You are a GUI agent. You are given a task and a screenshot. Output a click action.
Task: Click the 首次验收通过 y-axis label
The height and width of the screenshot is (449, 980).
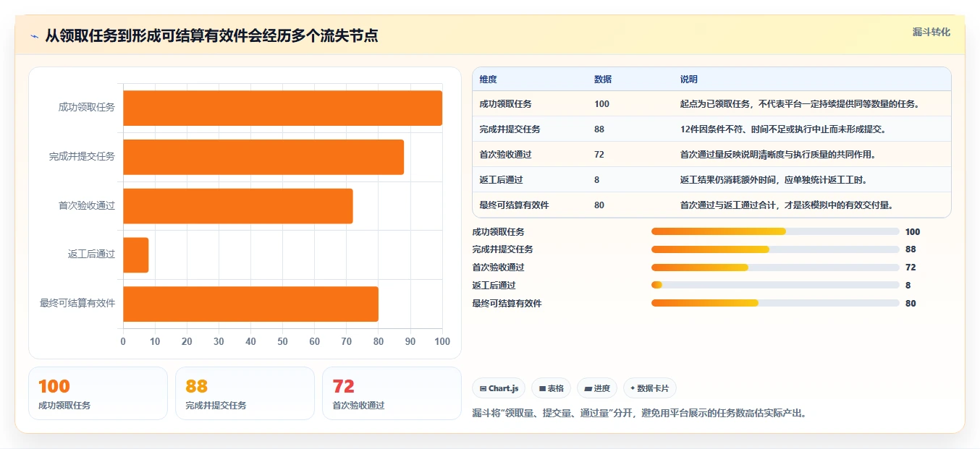pyautogui.click(x=87, y=206)
